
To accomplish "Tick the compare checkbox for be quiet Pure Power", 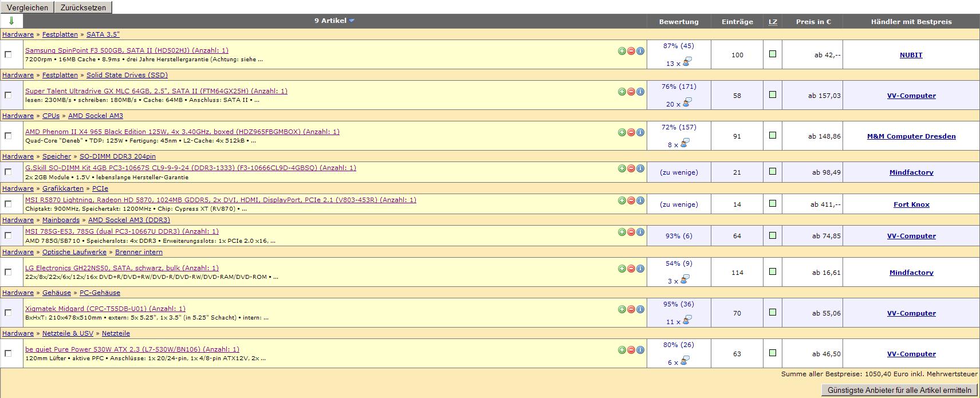I will pyautogui.click(x=8, y=353).
